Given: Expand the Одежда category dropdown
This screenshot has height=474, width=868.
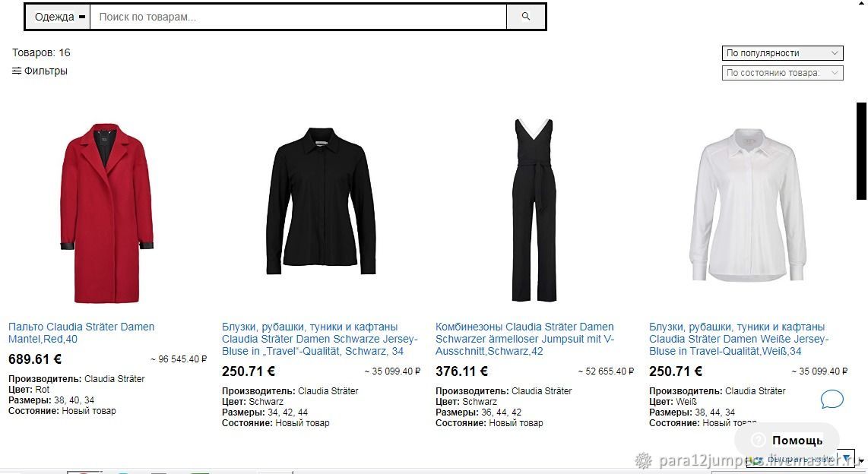Looking at the screenshot, I should click(59, 17).
